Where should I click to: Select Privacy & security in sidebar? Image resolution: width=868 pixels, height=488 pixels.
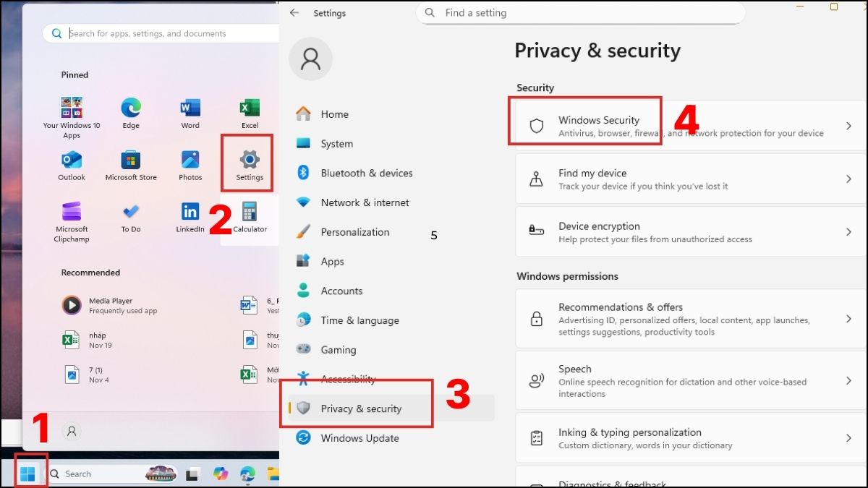tap(391, 408)
